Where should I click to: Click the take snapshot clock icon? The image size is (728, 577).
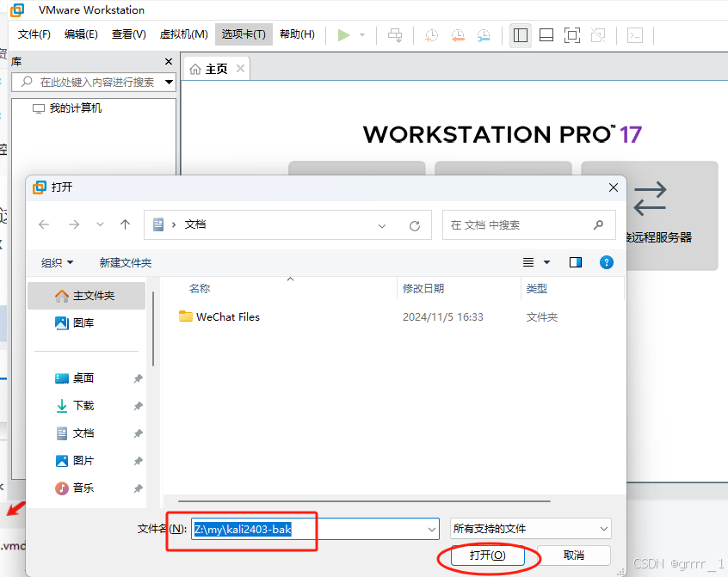click(431, 35)
